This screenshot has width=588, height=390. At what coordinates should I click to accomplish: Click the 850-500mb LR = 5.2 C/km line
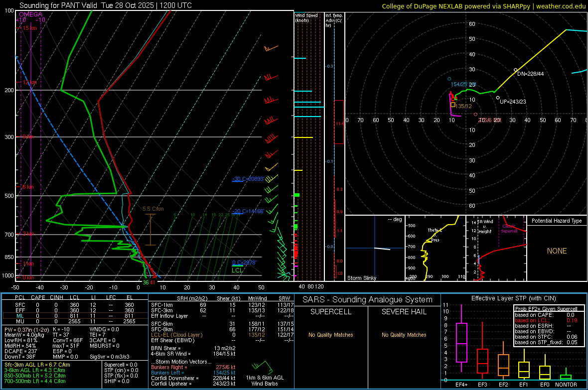35,376
